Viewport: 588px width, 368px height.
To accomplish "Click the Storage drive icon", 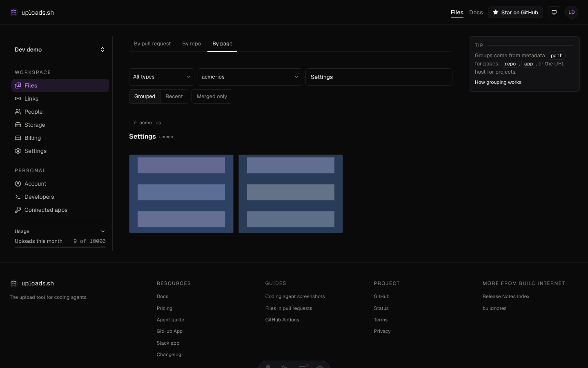I will pos(18,125).
